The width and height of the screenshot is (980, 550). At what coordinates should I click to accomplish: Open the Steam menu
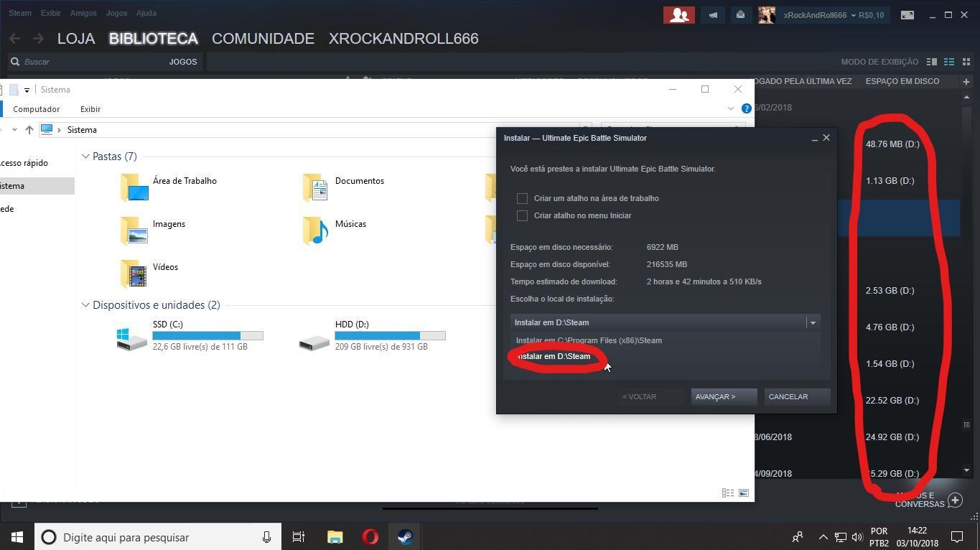point(20,13)
